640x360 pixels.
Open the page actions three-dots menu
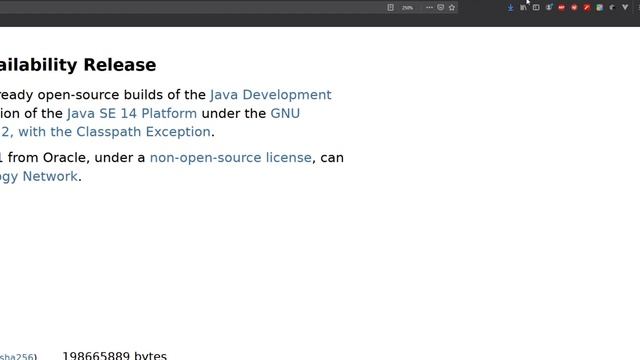pos(429,7)
